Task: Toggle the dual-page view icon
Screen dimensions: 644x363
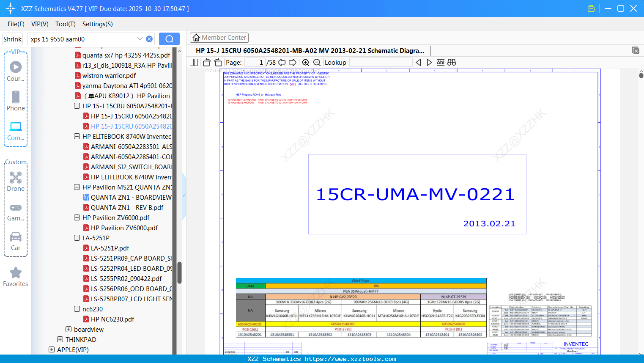Action: click(194, 62)
